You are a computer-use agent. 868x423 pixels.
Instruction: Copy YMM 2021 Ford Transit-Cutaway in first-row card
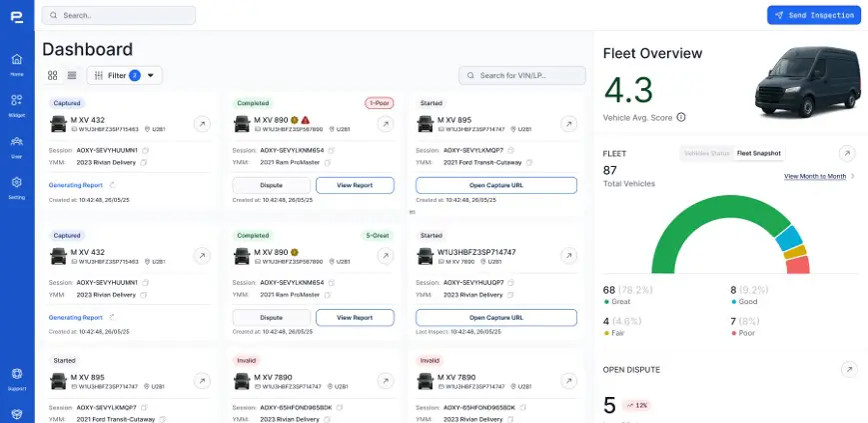[529, 163]
